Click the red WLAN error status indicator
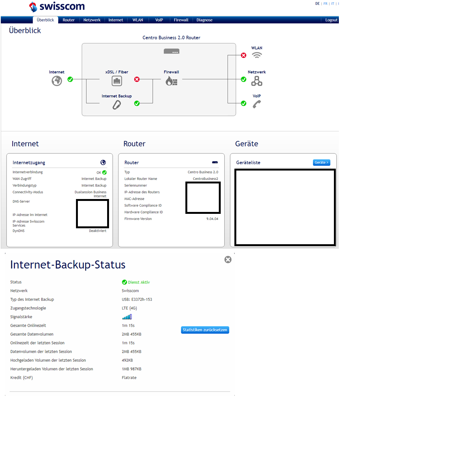The image size is (476, 463). (x=244, y=55)
